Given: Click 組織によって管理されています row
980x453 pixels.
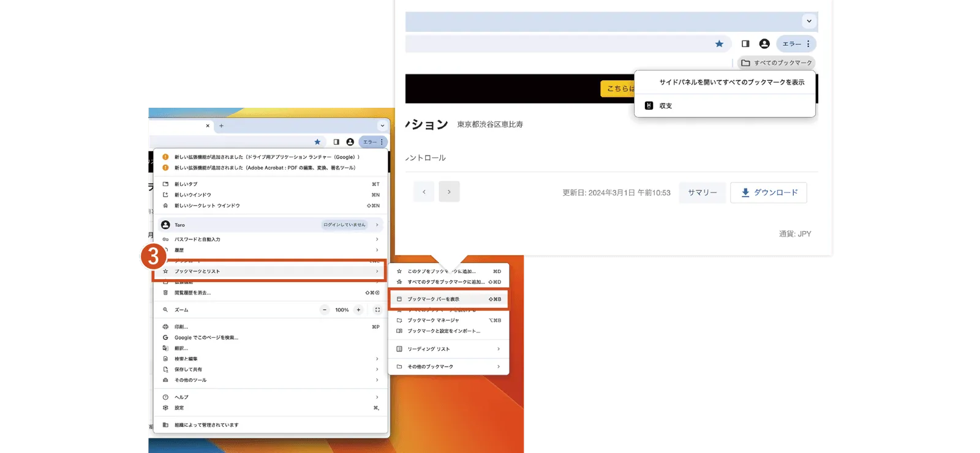Looking at the screenshot, I should (x=271, y=425).
